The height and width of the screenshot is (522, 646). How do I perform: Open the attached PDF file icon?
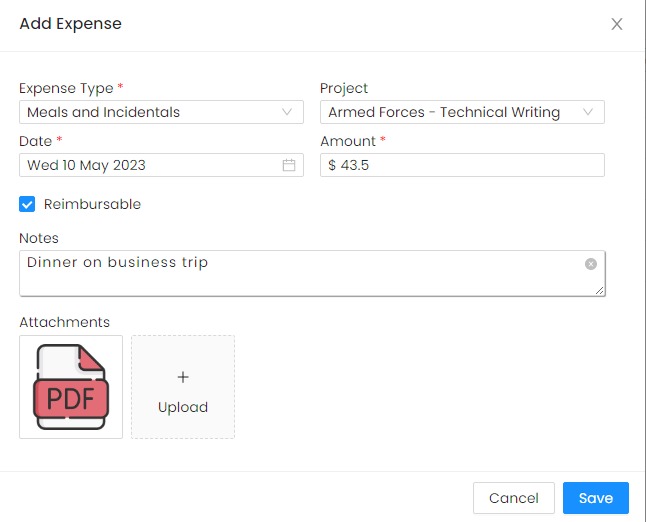coord(71,387)
